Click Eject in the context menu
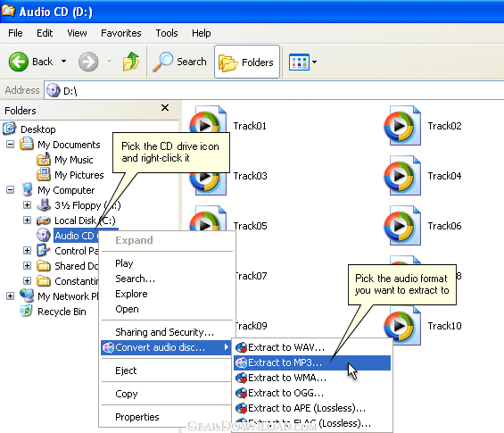The height and width of the screenshot is (433, 504). click(x=126, y=371)
